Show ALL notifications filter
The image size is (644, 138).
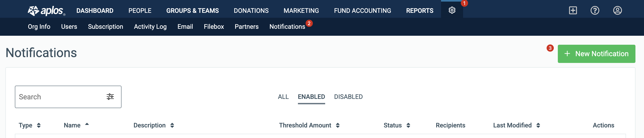283,97
